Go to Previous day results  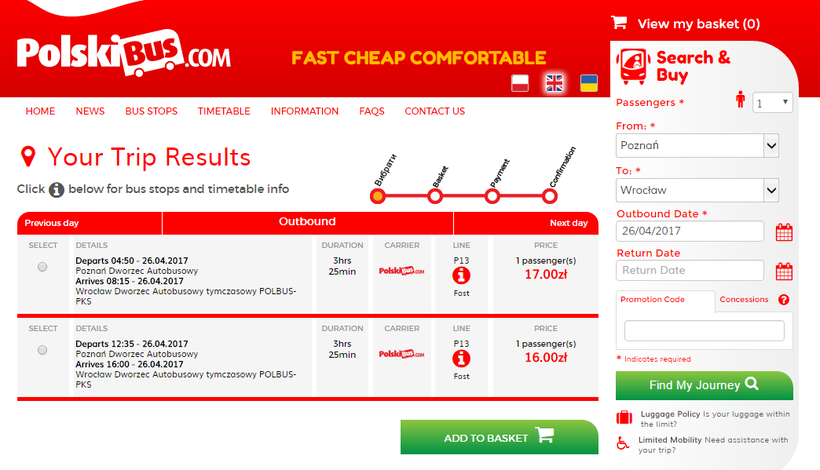(52, 223)
